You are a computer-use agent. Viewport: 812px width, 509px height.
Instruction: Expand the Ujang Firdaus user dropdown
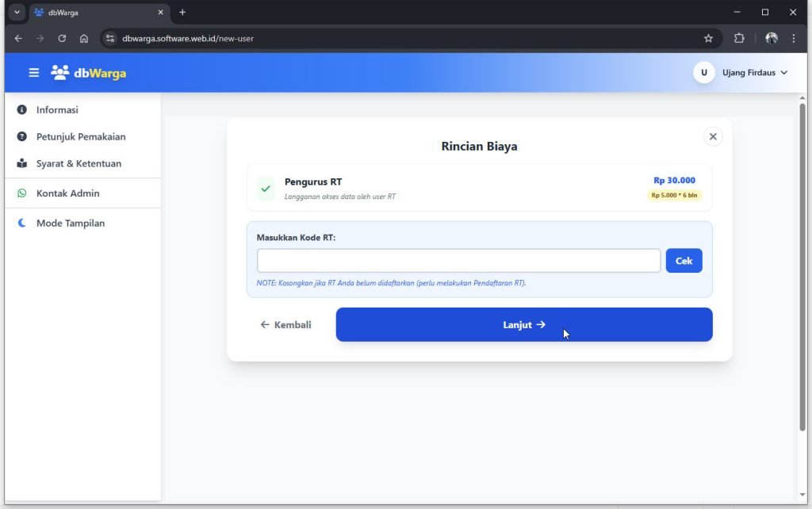click(783, 73)
